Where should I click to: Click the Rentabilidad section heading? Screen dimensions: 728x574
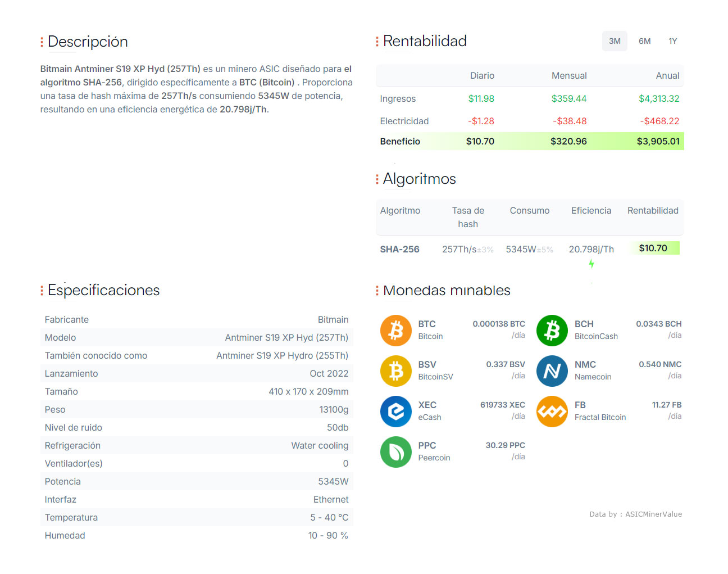(425, 41)
